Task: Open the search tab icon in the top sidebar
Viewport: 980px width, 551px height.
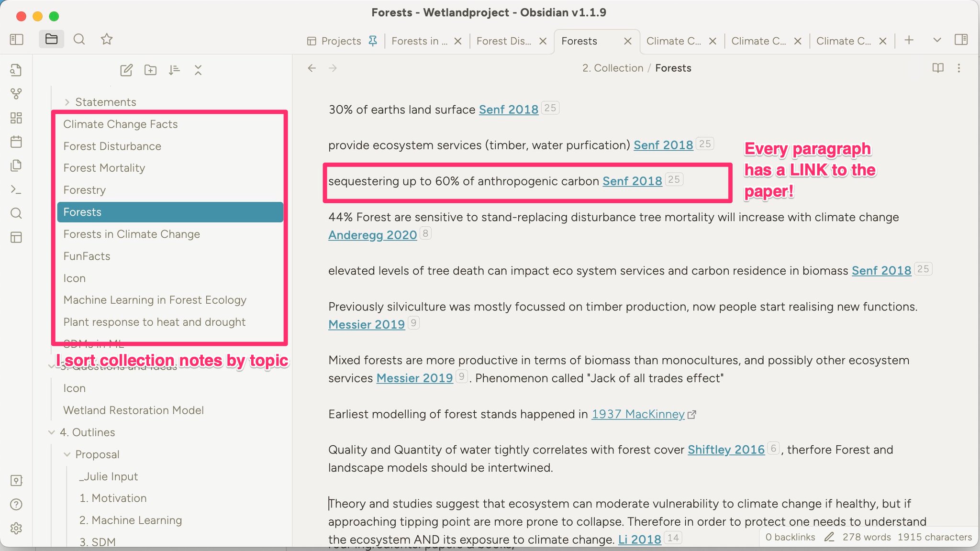Action: click(79, 39)
